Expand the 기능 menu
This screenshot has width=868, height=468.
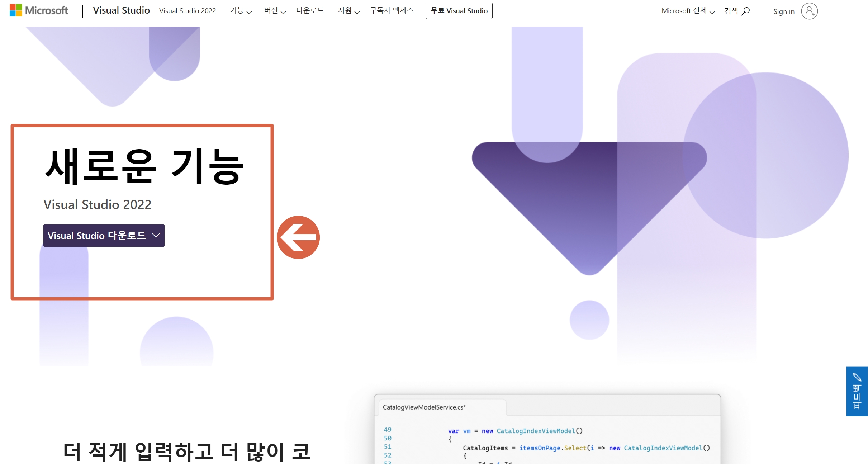click(x=241, y=11)
